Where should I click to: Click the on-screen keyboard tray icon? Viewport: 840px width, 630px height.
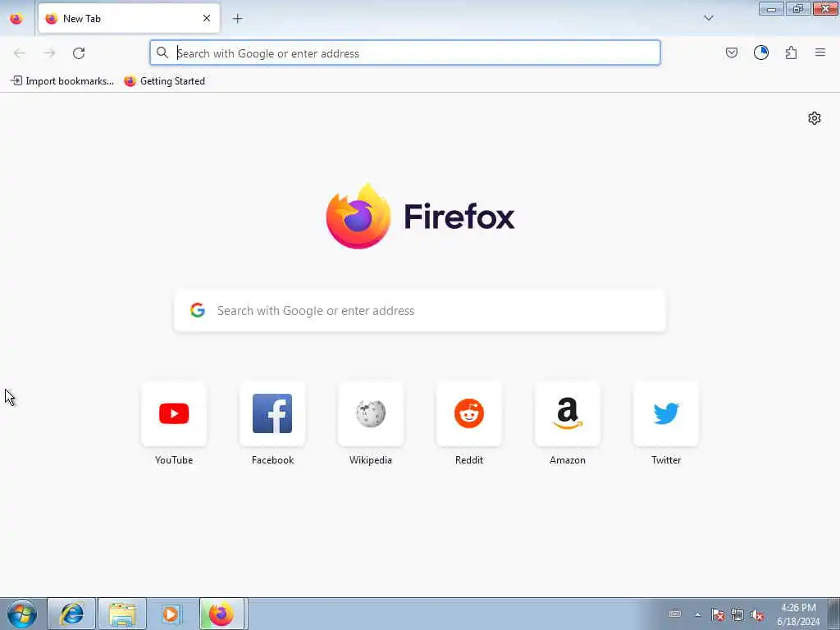click(675, 614)
